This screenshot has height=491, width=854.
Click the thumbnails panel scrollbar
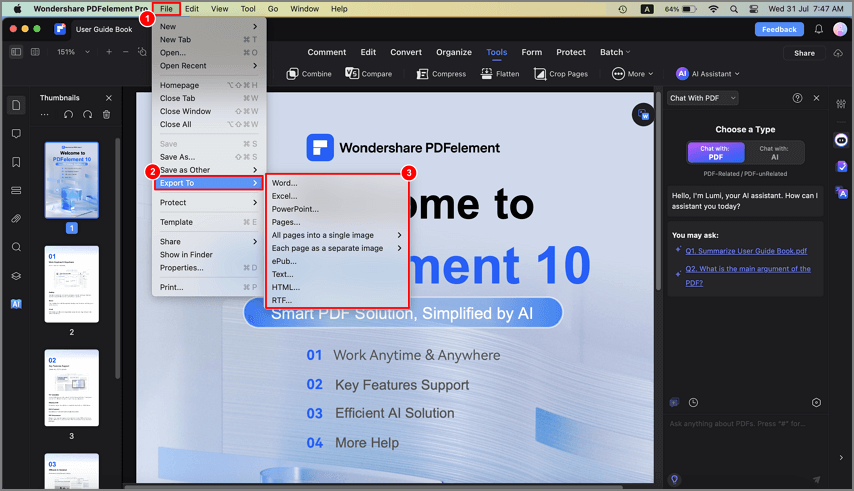(x=117, y=259)
